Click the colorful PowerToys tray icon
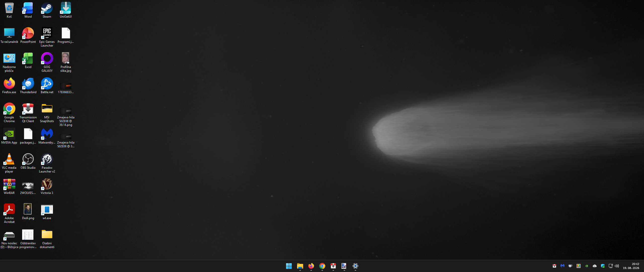The image size is (644, 272). [x=579, y=266]
